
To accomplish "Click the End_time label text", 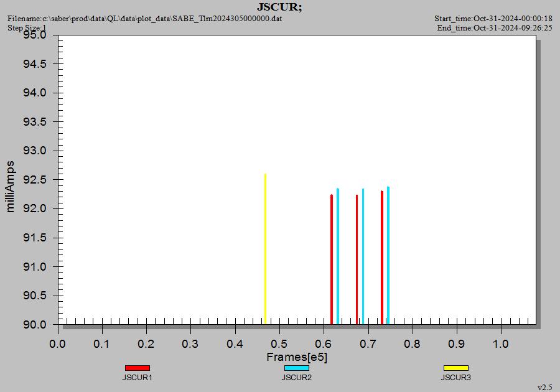I will pos(495,28).
